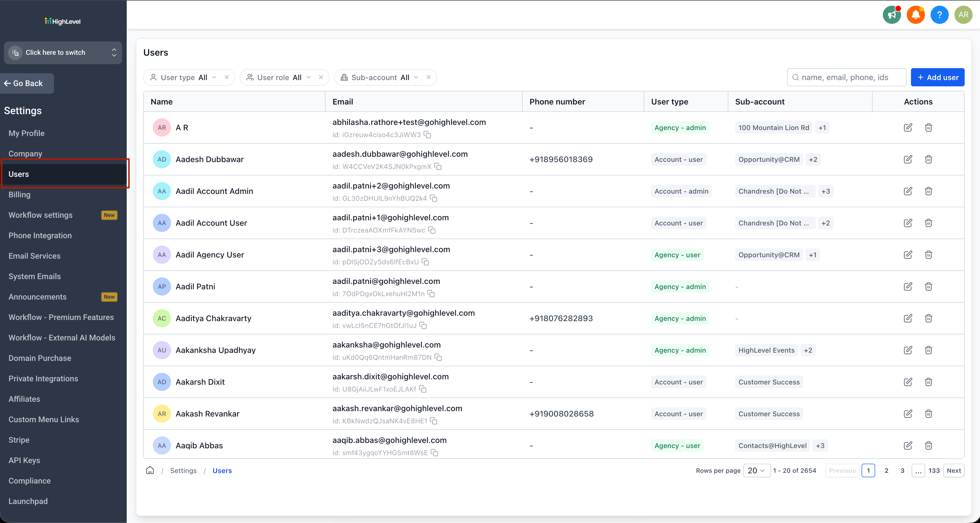Copy Aadil Patni's user ID
Screen dimensions: 980x523
pyautogui.click(x=431, y=294)
